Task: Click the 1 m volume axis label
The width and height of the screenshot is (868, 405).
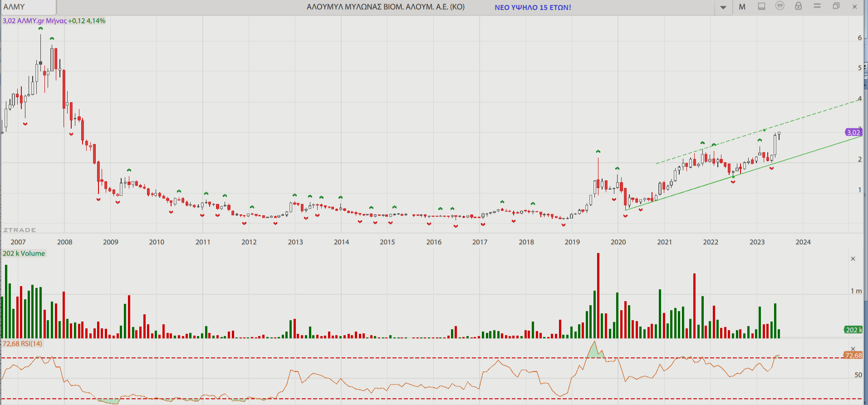Action: coord(856,291)
